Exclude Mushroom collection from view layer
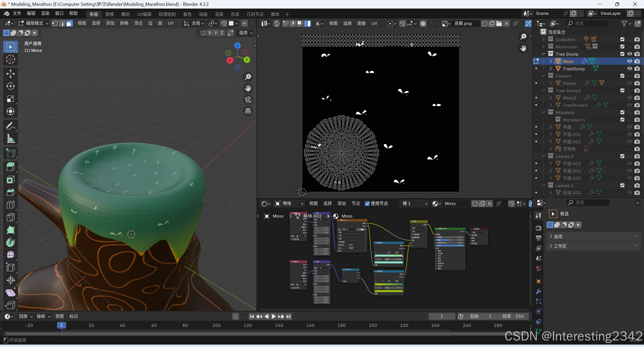644x347 pixels. click(x=622, y=47)
